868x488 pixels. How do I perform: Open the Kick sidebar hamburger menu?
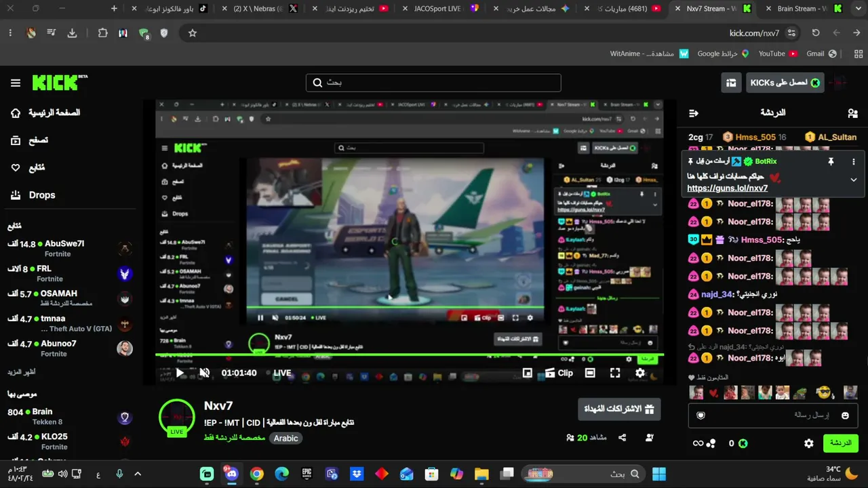(16, 83)
